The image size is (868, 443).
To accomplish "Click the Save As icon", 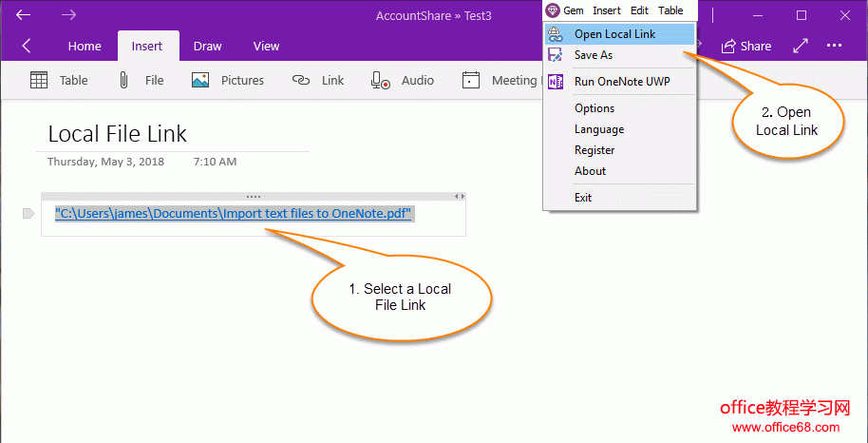I will 555,55.
